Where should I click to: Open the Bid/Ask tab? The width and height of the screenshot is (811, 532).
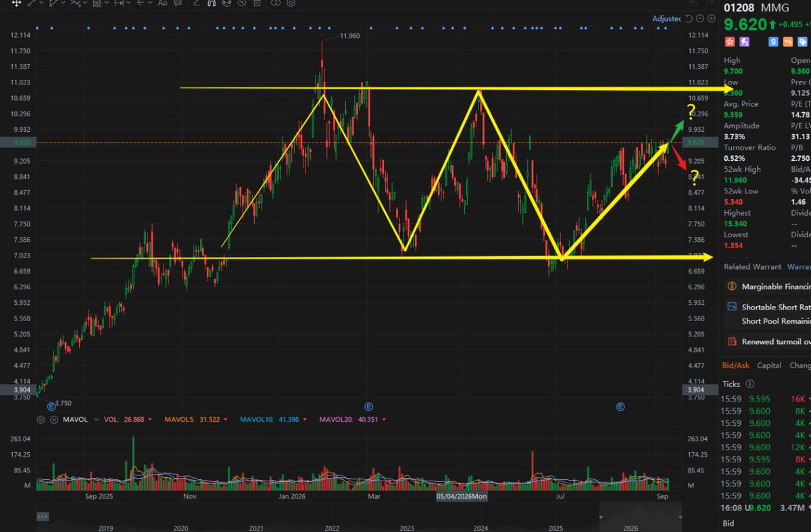pyautogui.click(x=736, y=365)
